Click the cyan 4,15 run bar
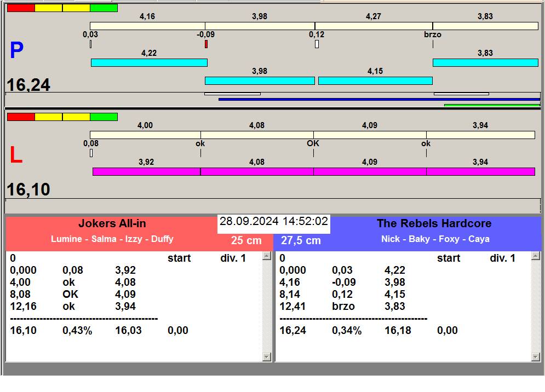Screen dimensions: 545x392 [375, 81]
